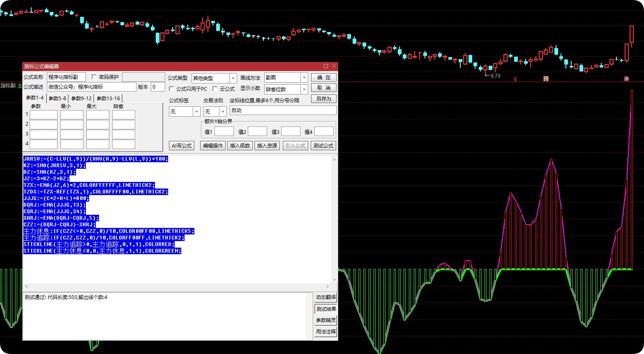Toggle 云公式 checkbox
The image size is (644, 354).
tap(215, 89)
